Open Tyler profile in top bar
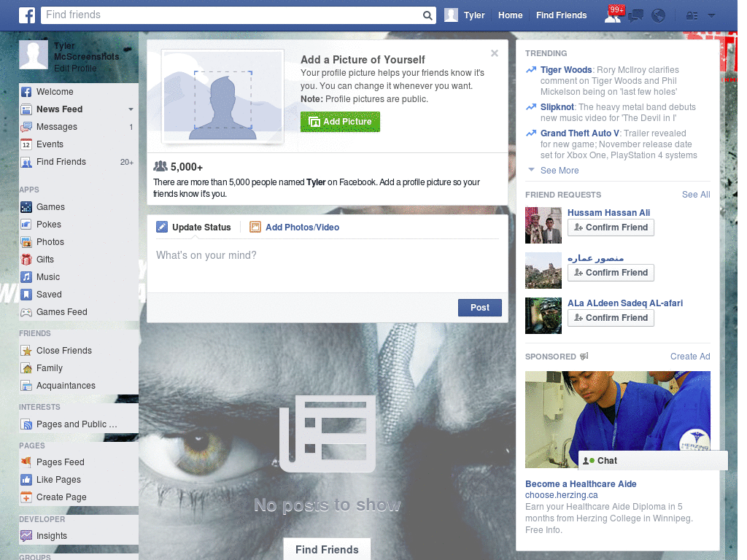 [465, 15]
